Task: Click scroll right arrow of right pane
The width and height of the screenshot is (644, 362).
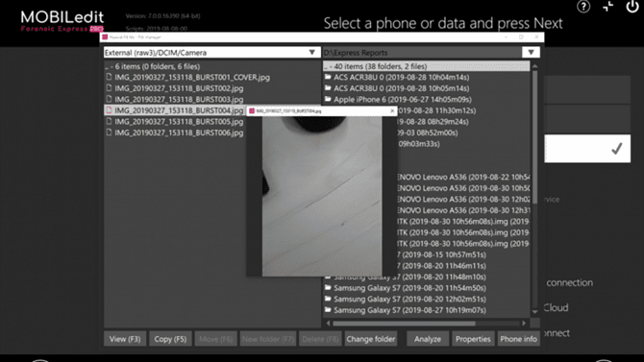Action: 524,324
